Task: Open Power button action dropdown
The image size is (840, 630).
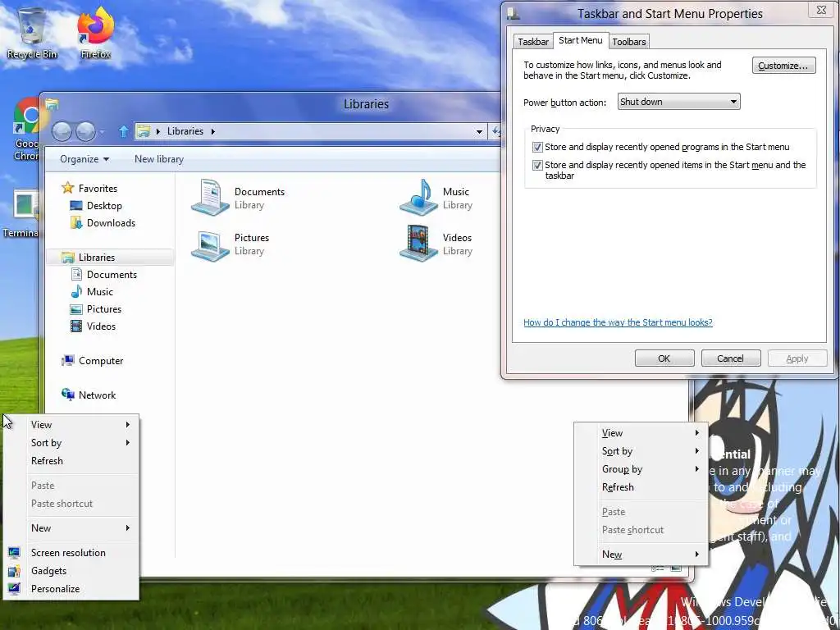Action: (678, 102)
